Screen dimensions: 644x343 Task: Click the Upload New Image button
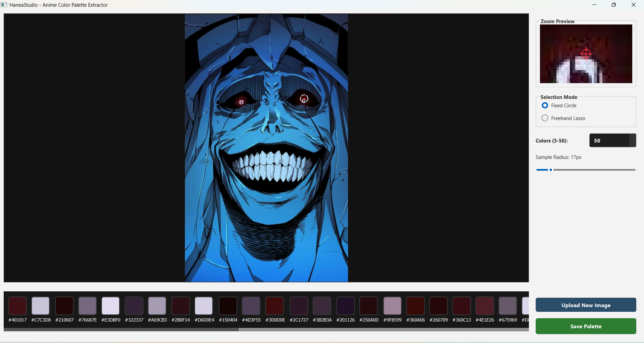click(x=586, y=305)
